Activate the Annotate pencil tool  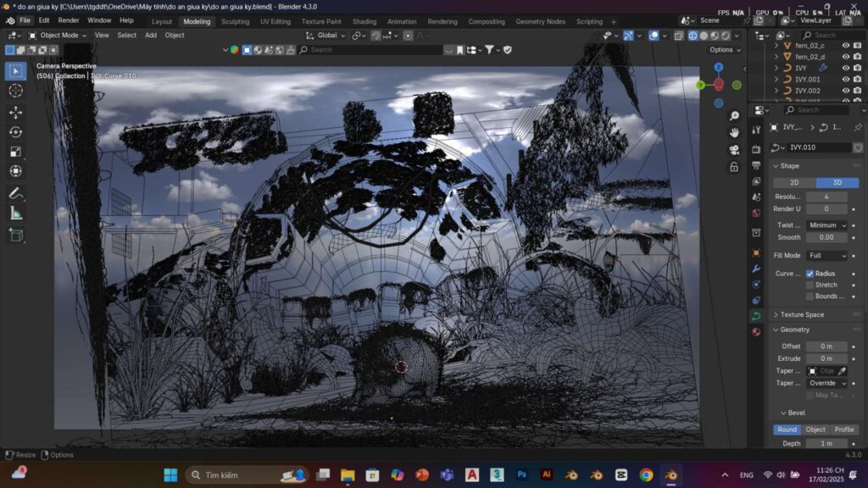point(15,193)
